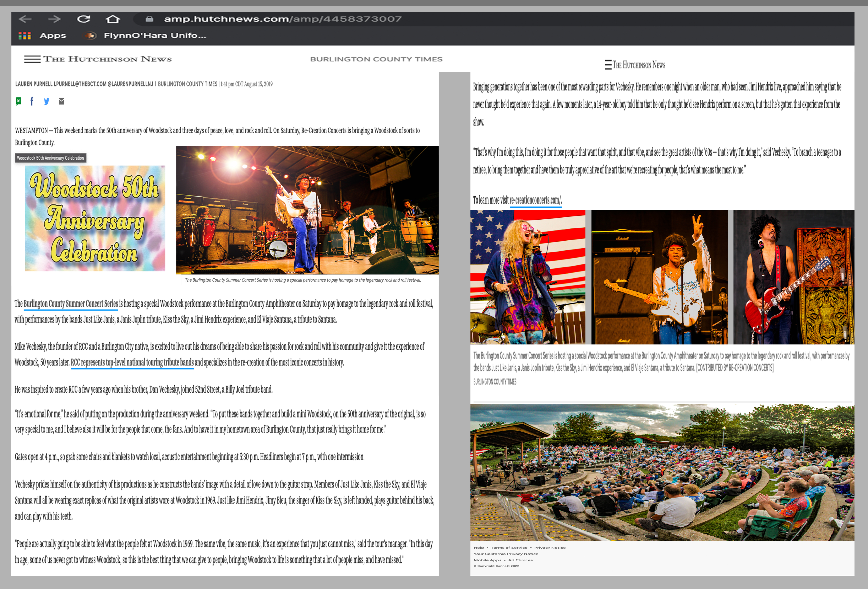Click The Hutchinson News logo on the right page
Screen dimensions: 868x589
coord(639,65)
